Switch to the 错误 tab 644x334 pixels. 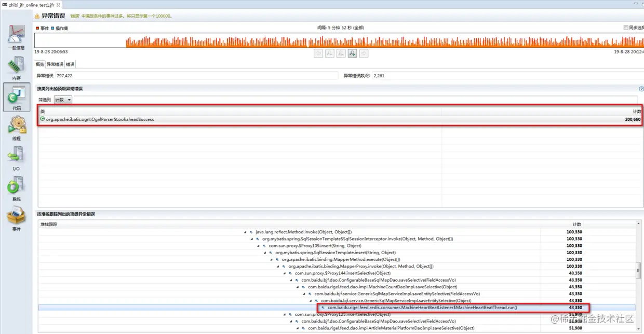pos(70,64)
